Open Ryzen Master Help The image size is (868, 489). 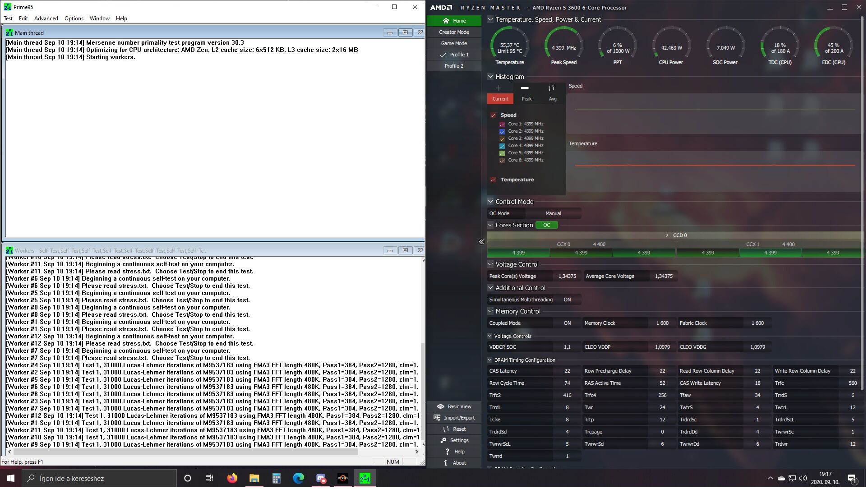click(x=455, y=452)
